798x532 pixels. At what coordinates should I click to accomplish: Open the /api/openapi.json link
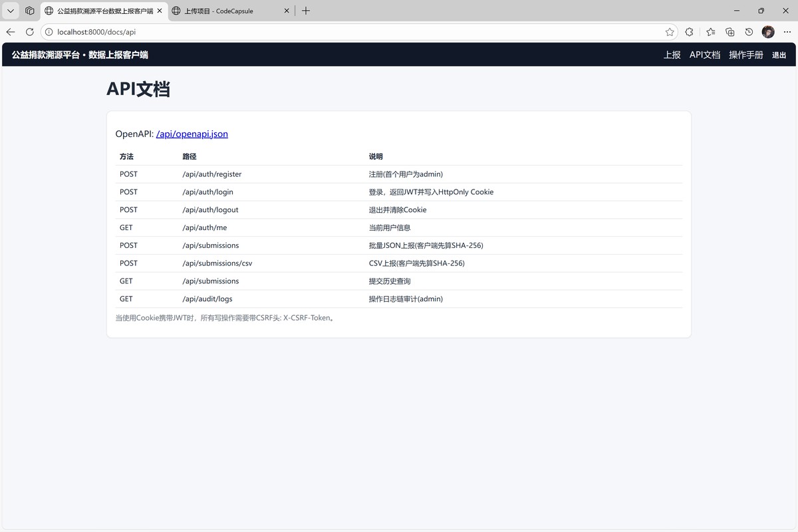coord(192,134)
